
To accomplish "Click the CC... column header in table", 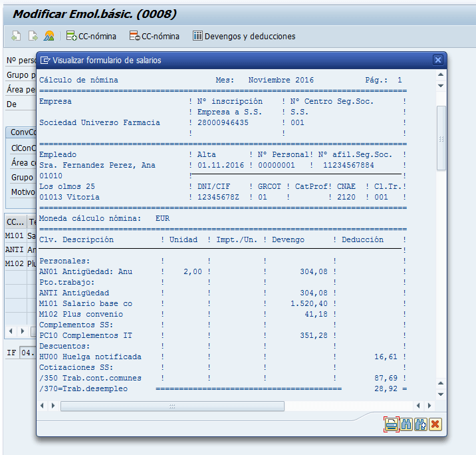I will tap(16, 222).
